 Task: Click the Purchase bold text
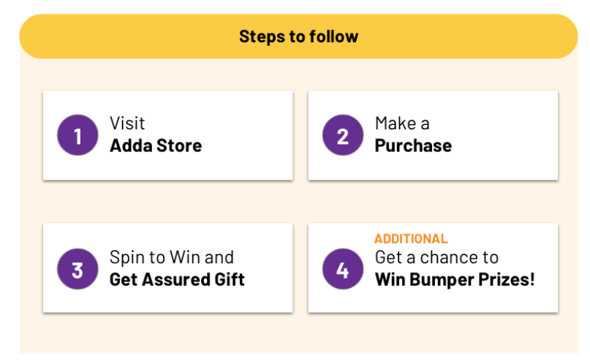pos(413,145)
